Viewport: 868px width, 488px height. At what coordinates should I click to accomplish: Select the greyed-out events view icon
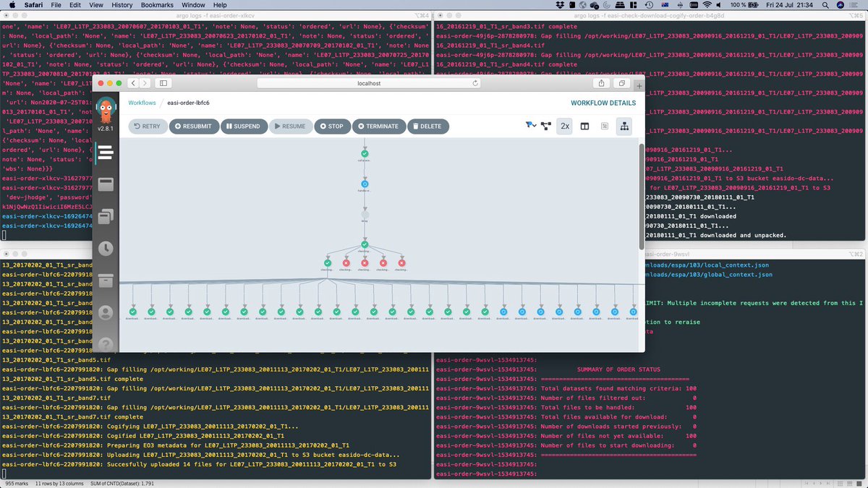[604, 126]
